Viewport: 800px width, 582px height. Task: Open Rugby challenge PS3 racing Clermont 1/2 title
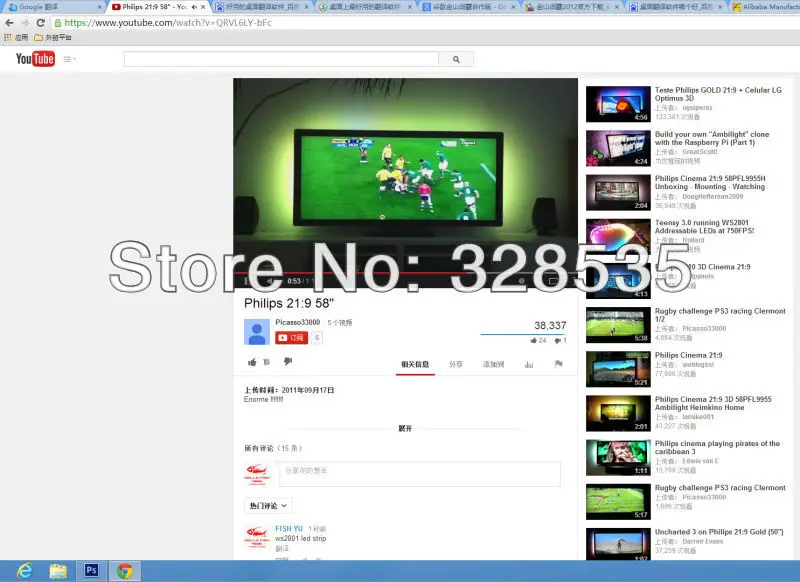pos(720,315)
